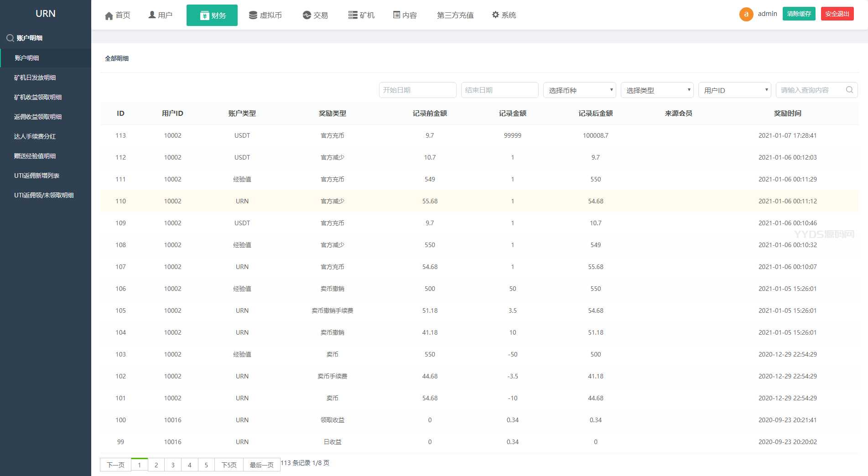
Task: Select 返佣收益领取明细 sidebar item
Action: tap(38, 117)
